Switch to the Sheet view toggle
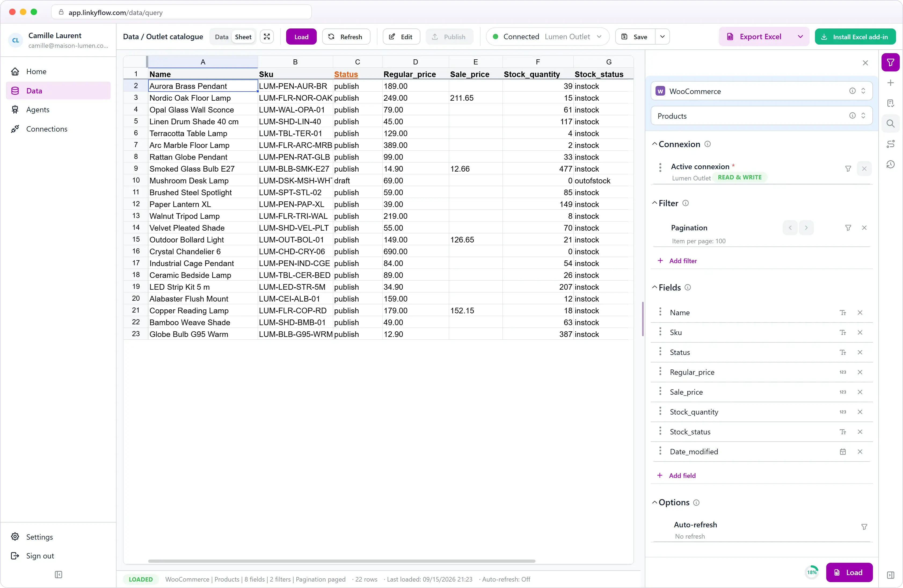 (x=243, y=37)
